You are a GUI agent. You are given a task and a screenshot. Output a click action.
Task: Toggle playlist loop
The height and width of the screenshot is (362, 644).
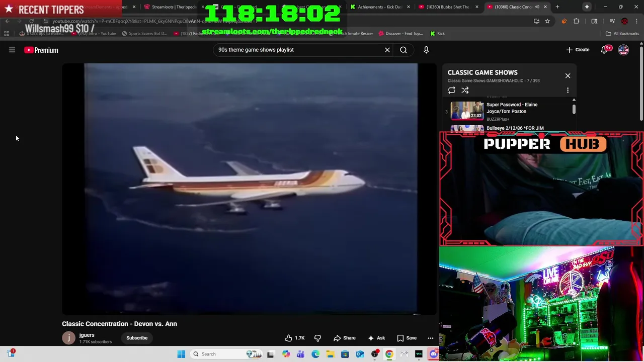(452, 90)
